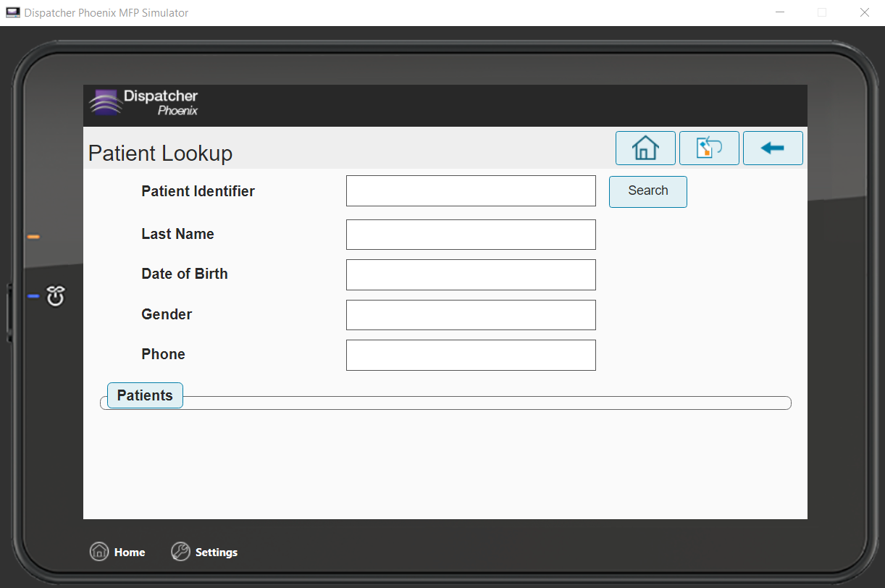
Task: Click the Phone label
Action: tap(163, 354)
